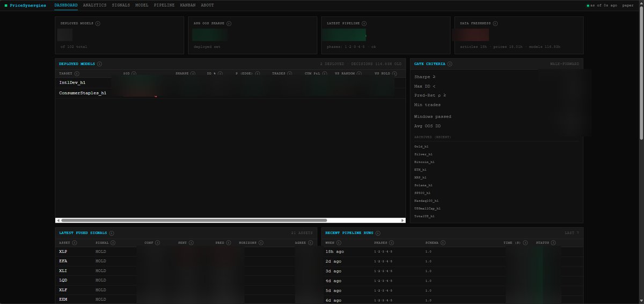This screenshot has height=304, width=644.
Task: Click info icon next to P (Edge) column
Action: (258, 73)
